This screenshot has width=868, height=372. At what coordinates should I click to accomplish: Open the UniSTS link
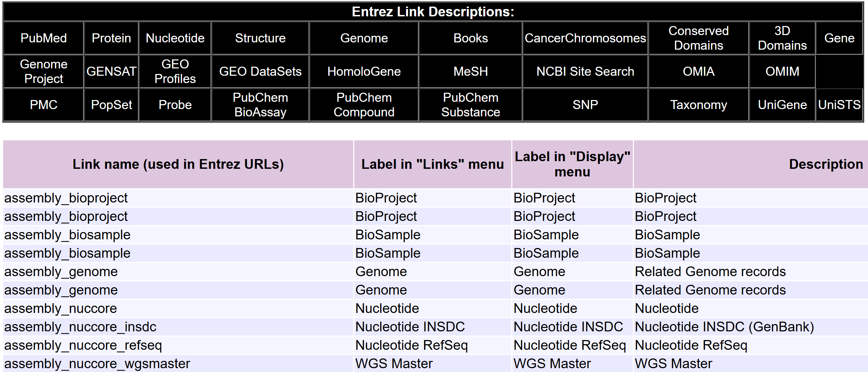839,105
